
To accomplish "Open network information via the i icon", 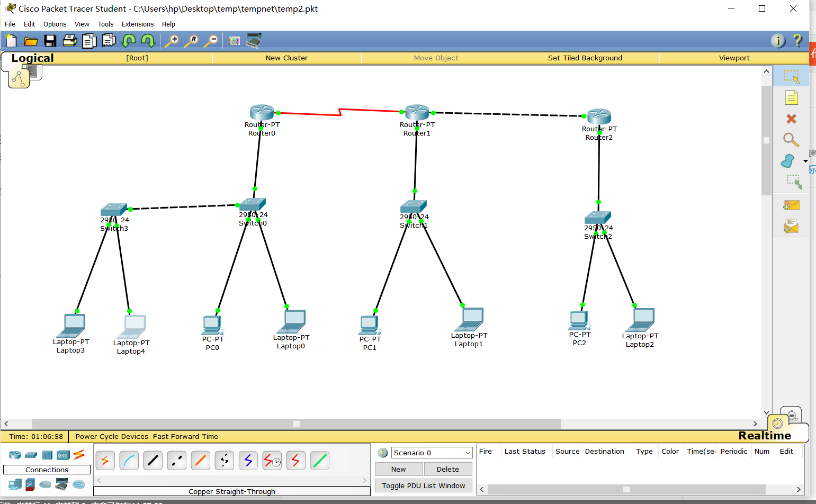I will pos(778,41).
